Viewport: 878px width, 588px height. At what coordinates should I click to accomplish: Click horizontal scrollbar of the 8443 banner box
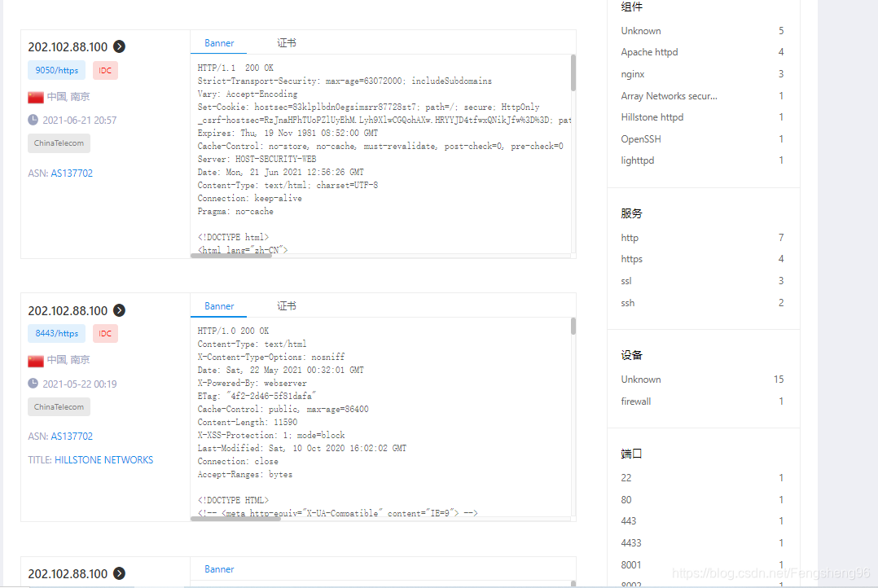pos(235,519)
